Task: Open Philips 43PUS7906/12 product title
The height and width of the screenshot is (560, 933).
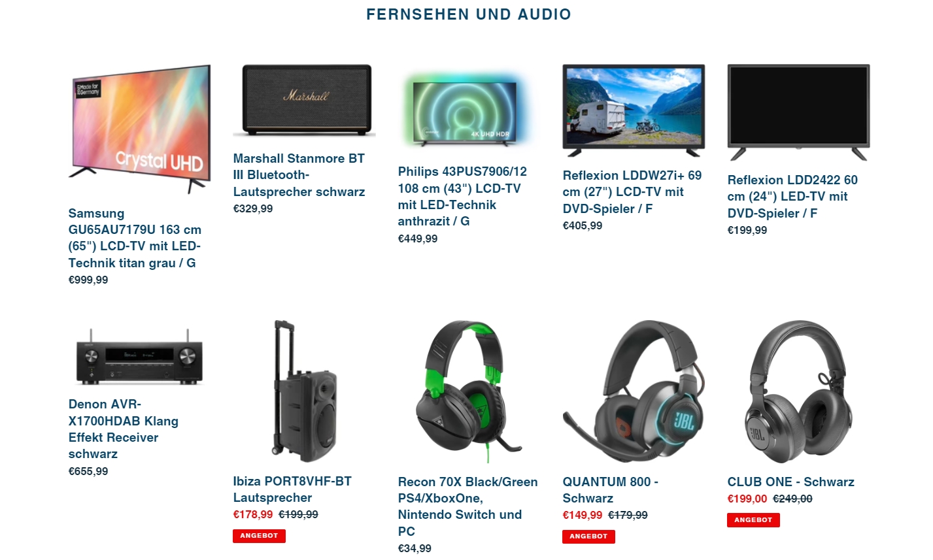Action: (462, 196)
